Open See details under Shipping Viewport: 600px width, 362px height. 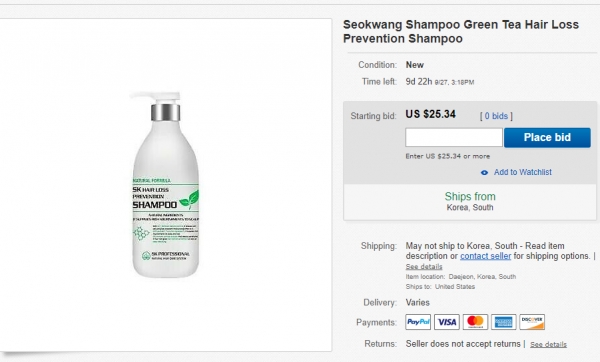pyautogui.click(x=424, y=266)
